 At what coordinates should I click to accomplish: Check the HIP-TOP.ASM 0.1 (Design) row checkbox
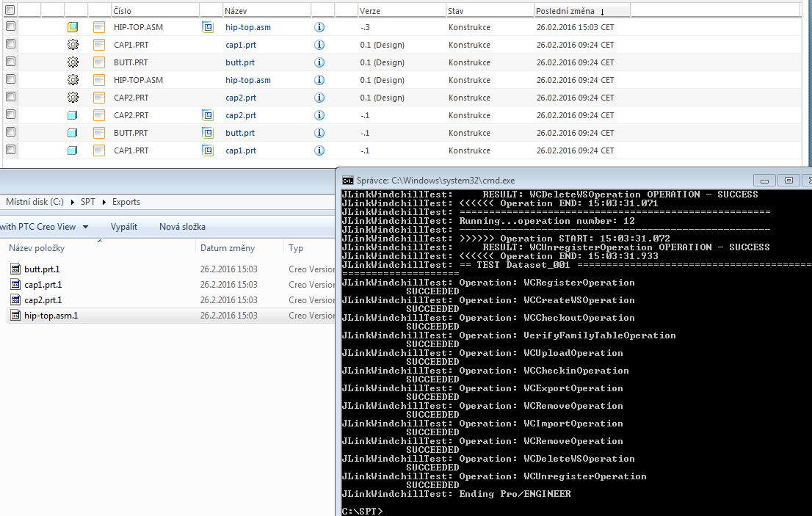[x=10, y=79]
